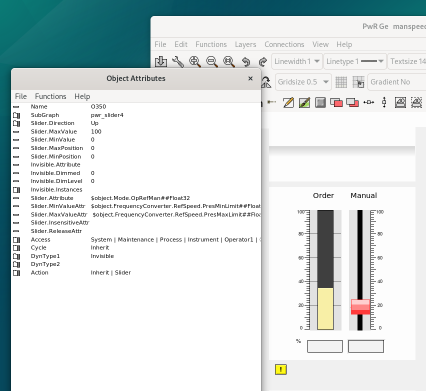Click the fill brush icon
The width and height of the screenshot is (426, 391).
pos(304,102)
